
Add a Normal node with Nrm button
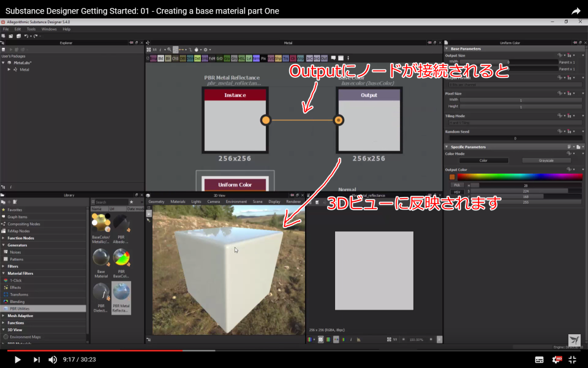256,58
